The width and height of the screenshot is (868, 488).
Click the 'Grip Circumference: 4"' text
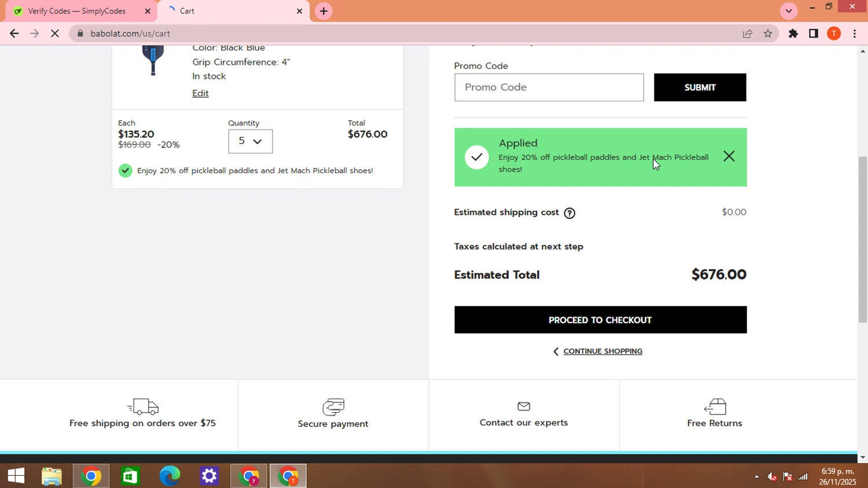click(241, 62)
